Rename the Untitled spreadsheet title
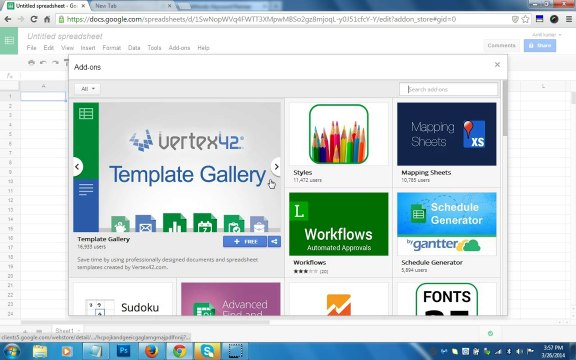 click(65, 36)
